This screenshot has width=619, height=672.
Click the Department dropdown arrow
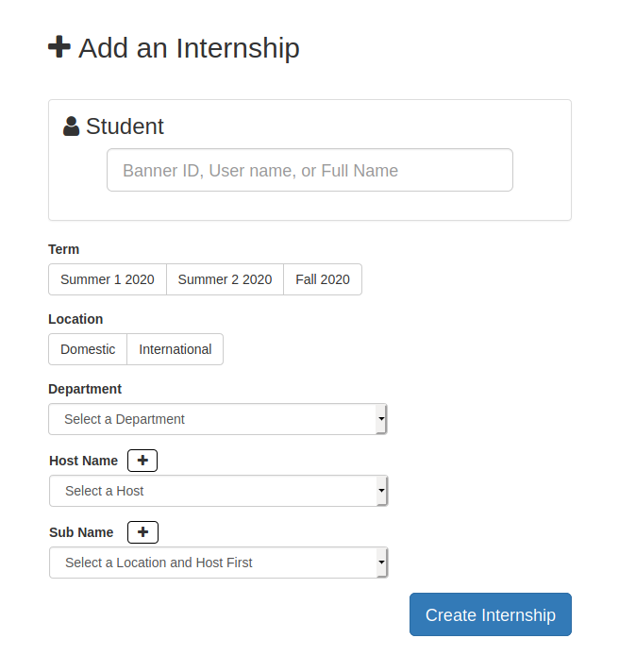tap(381, 419)
